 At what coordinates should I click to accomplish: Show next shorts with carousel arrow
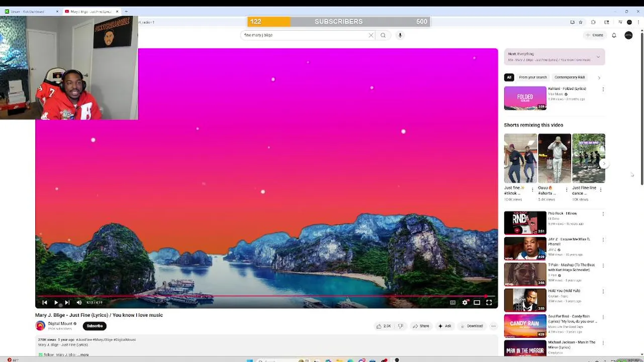tap(604, 163)
